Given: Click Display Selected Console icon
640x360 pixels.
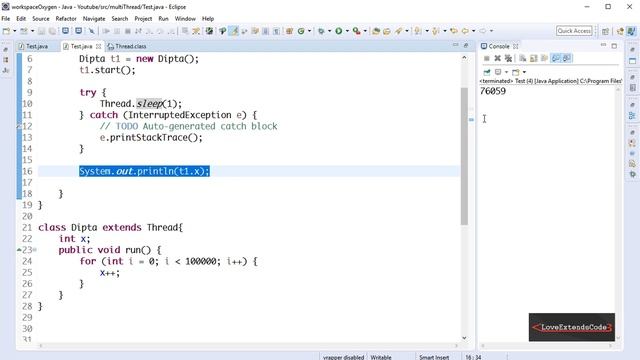Looking at the screenshot, I should [x=498, y=72].
